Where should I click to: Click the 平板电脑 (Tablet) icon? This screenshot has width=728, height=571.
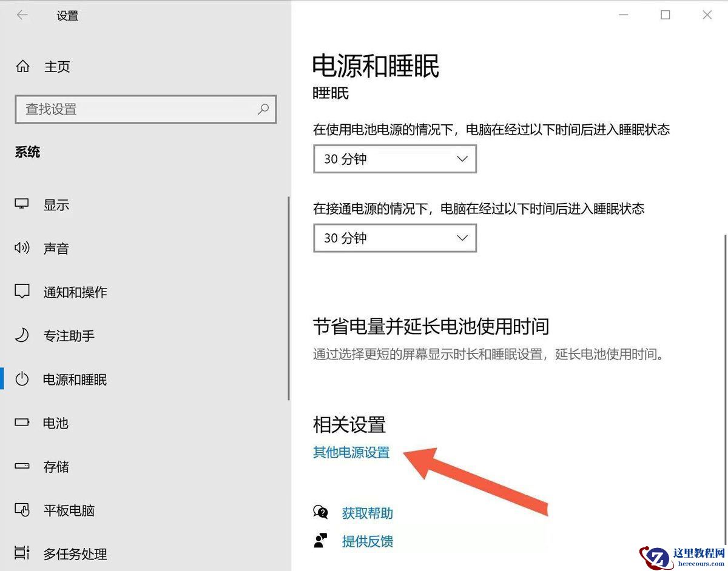pyautogui.click(x=21, y=510)
